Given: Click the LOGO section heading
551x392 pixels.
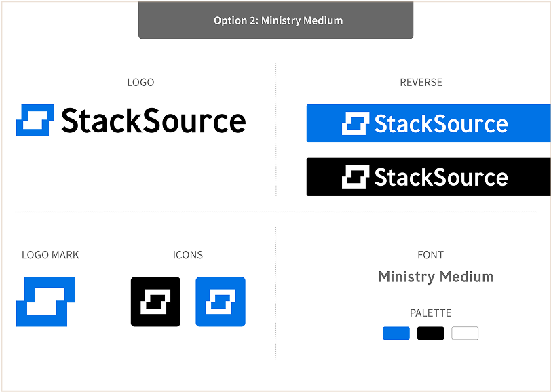Looking at the screenshot, I should click(140, 83).
